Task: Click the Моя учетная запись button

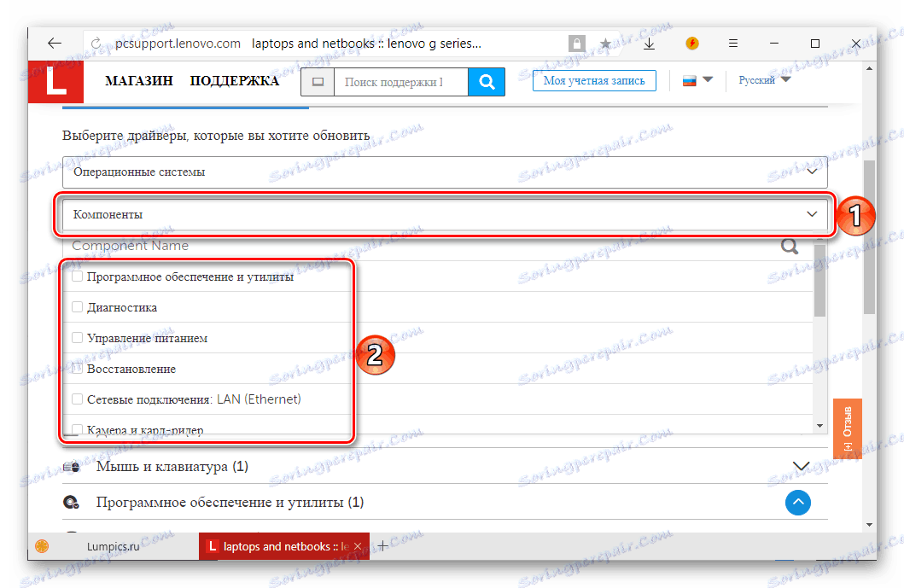Action: click(x=594, y=80)
